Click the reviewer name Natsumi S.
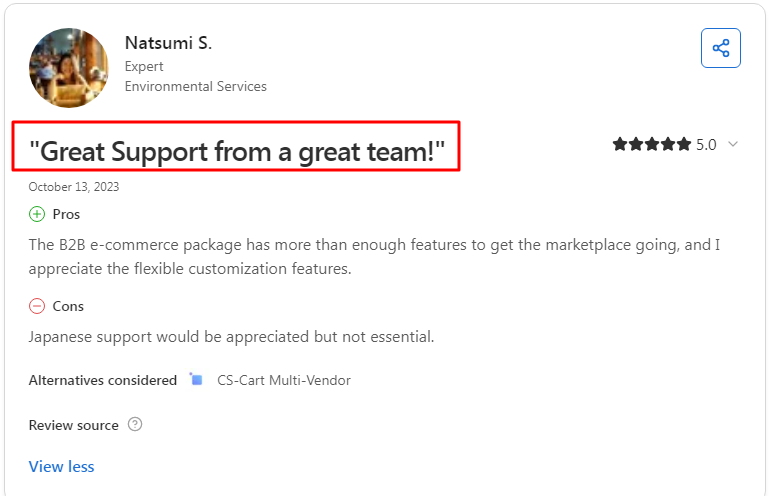The height and width of the screenshot is (496, 769). (x=168, y=43)
